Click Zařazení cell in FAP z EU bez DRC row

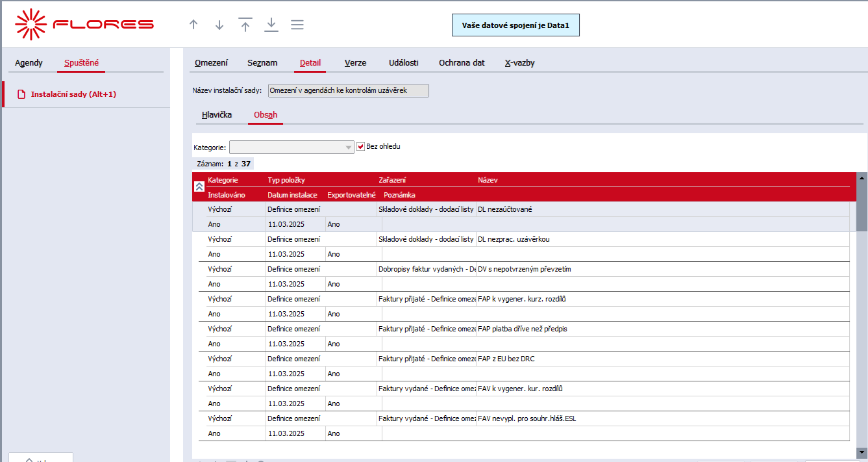pyautogui.click(x=426, y=359)
